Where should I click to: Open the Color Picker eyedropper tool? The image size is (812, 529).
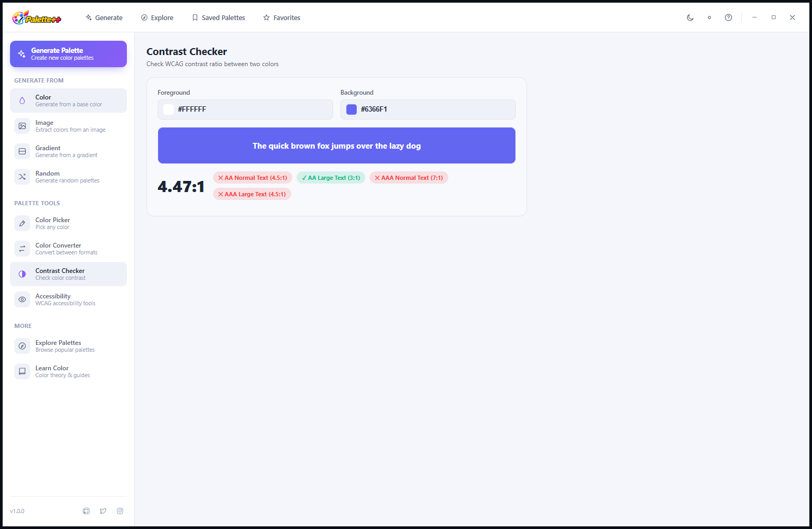point(22,223)
